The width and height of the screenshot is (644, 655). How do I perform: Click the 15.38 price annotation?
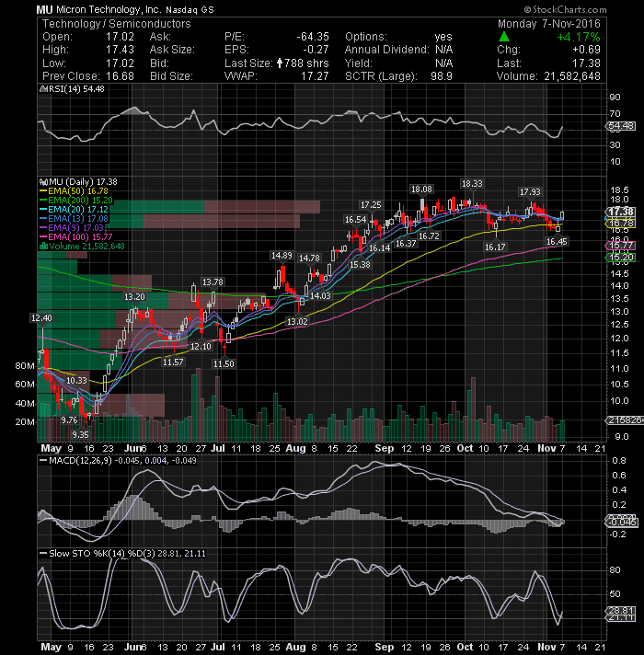[360, 264]
